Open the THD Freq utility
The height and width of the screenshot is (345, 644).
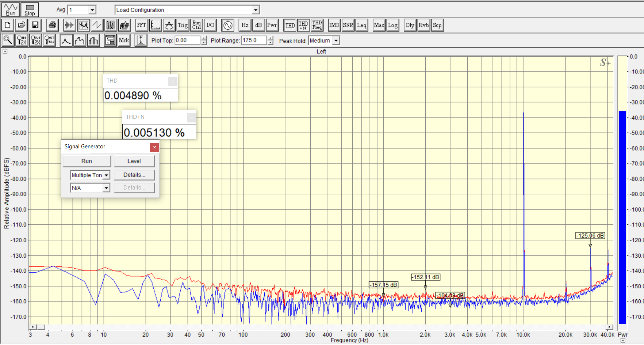[317, 25]
